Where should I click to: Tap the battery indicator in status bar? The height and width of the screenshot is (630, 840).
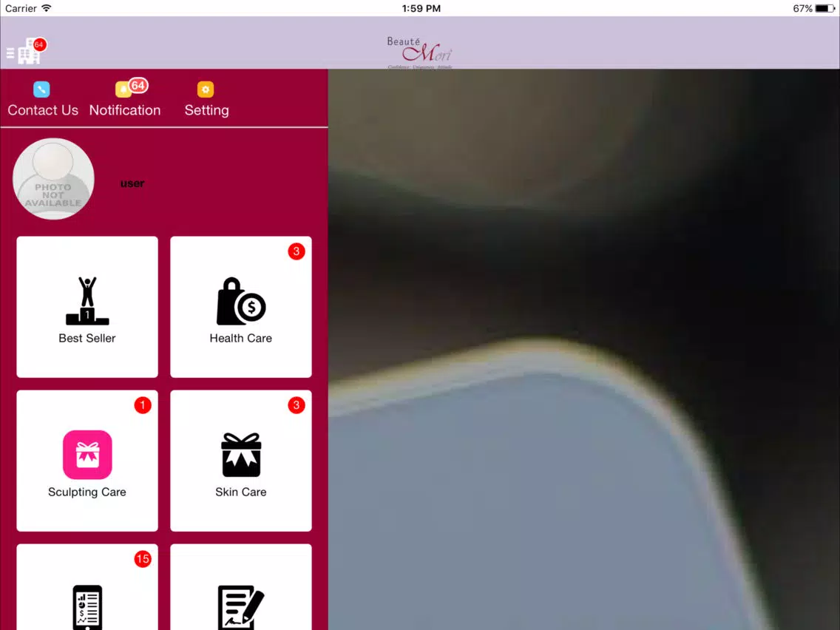[x=824, y=8]
